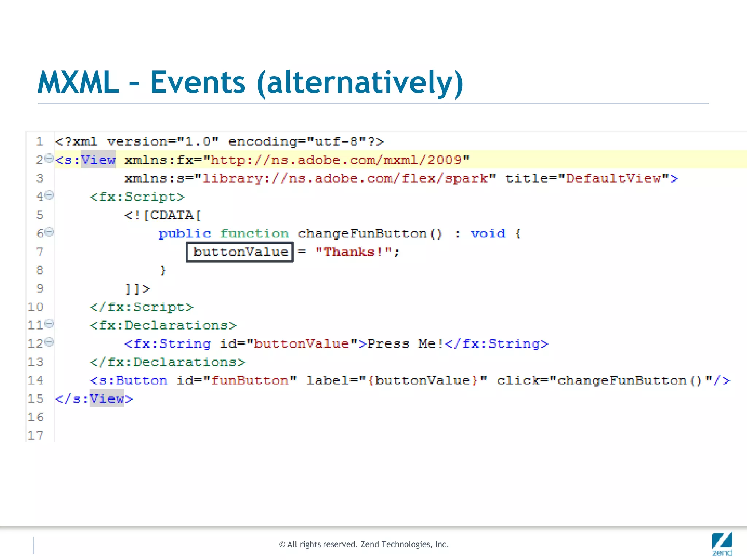This screenshot has height=560, width=747.
Task: Click 'buttonValue' in the line 7 assignment
Action: [240, 252]
